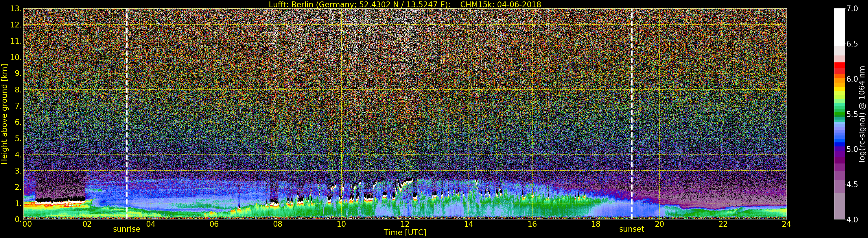
Task: Click the time axis tick label '04'
Action: tap(151, 224)
